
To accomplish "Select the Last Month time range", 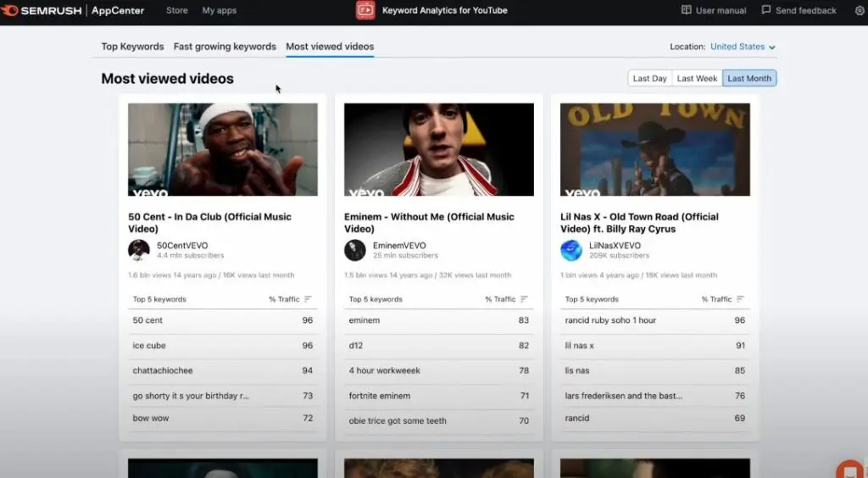I will (749, 78).
